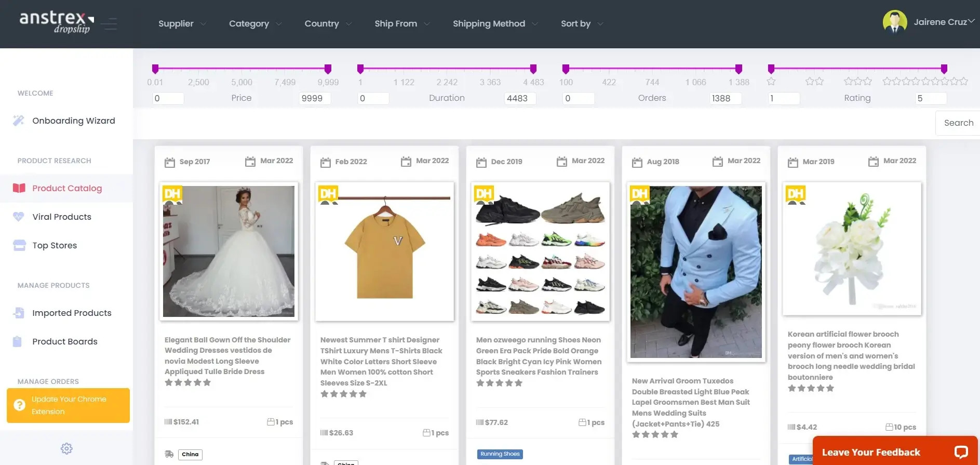Viewport: 980px width, 465px height.
Task: Click the Running Shoes category tag
Action: (500, 454)
